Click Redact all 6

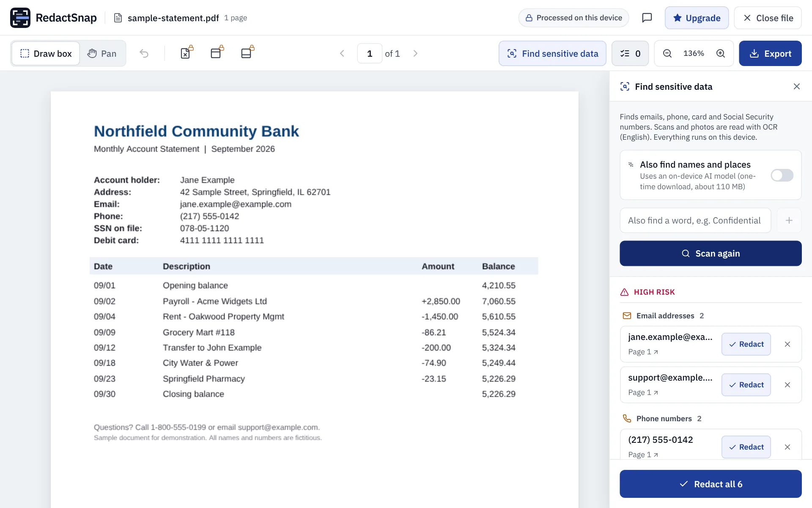(x=710, y=484)
